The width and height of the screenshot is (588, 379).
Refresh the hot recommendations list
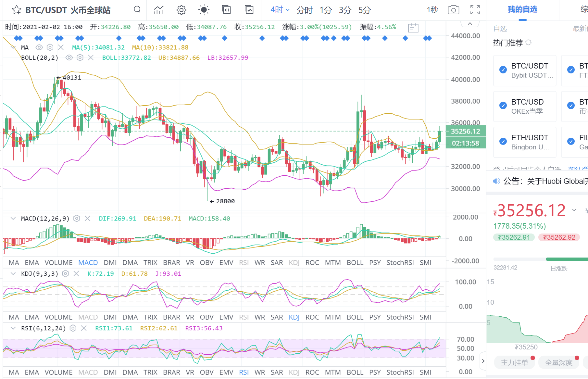[529, 43]
